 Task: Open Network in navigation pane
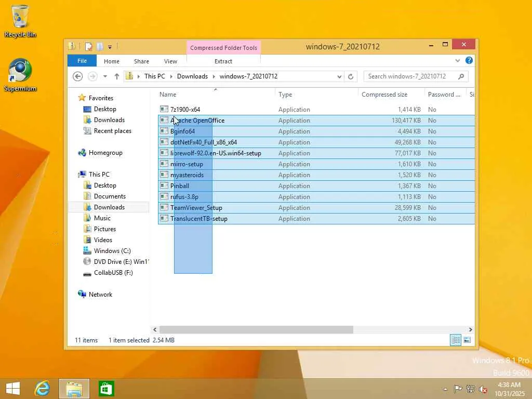(x=100, y=295)
